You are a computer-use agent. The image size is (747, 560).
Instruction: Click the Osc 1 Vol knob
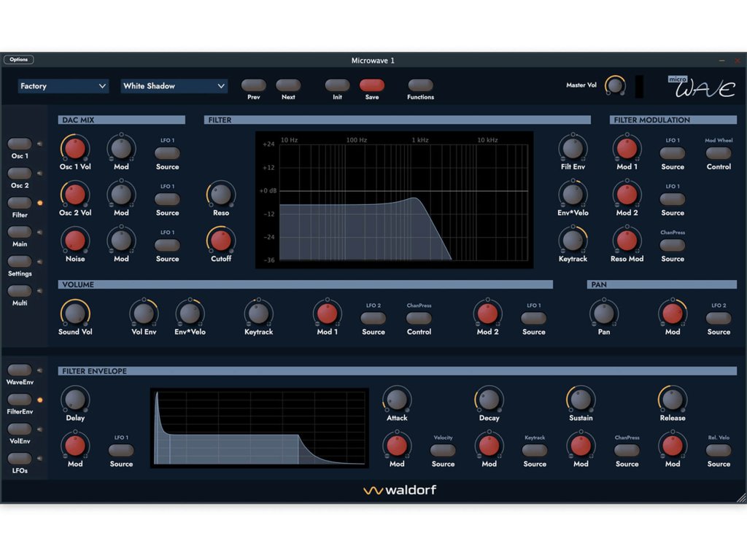click(75, 148)
